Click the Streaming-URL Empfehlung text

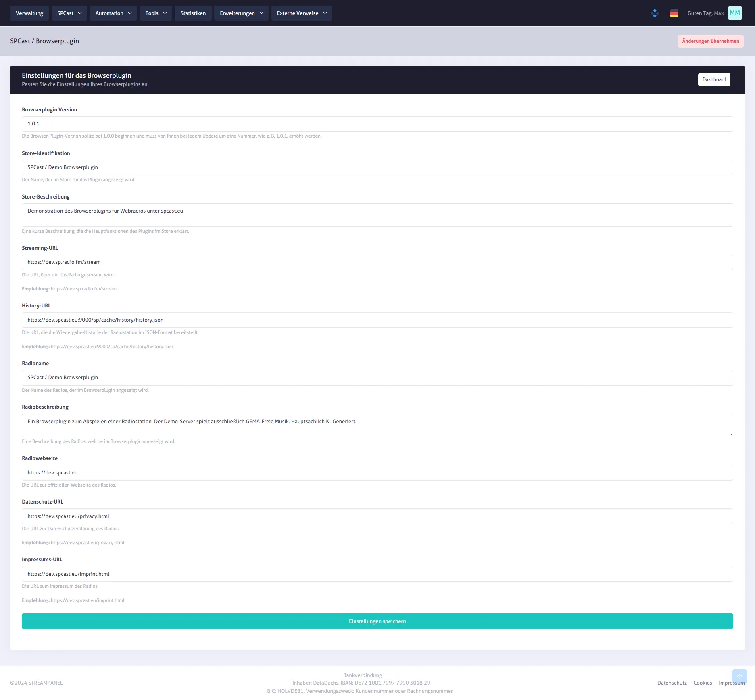point(69,289)
